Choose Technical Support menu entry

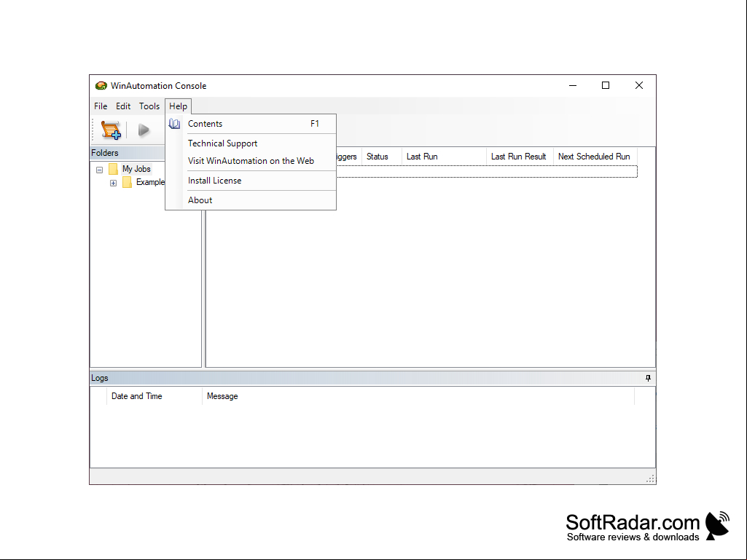click(251, 143)
